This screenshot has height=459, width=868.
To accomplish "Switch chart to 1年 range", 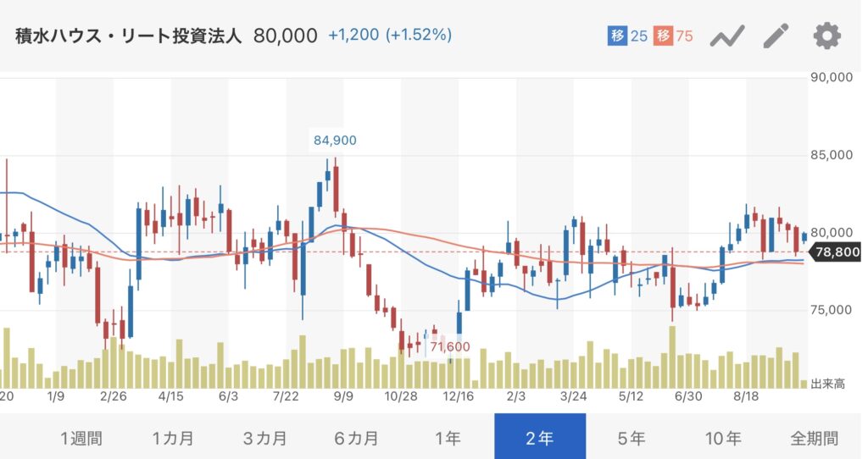I will 448,438.
